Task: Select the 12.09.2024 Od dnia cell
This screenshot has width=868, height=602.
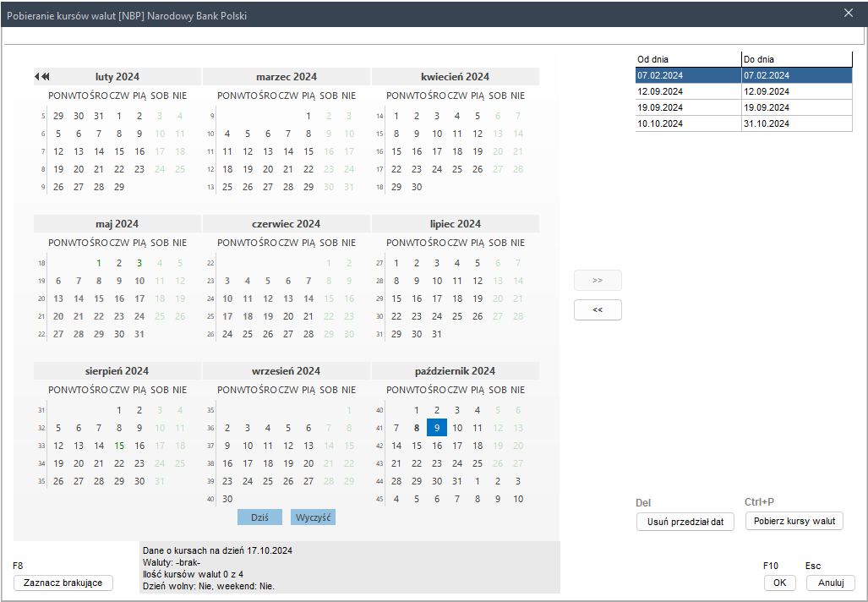Action: [688, 91]
